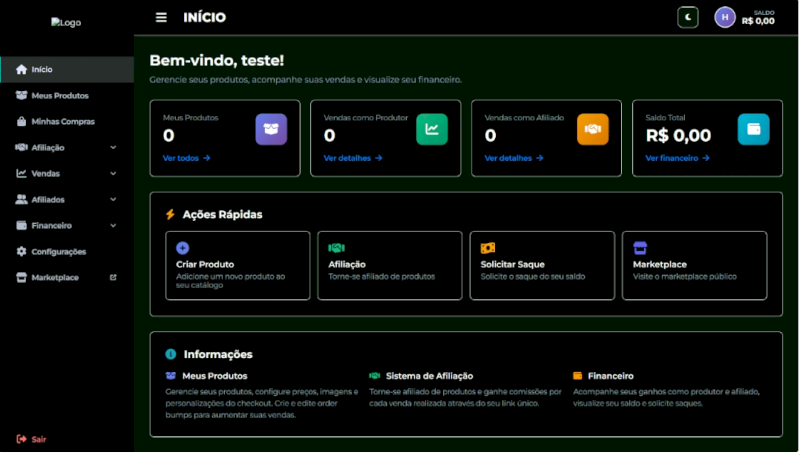Toggle dark mode with the moon icon
The image size is (800, 455).
(x=688, y=17)
